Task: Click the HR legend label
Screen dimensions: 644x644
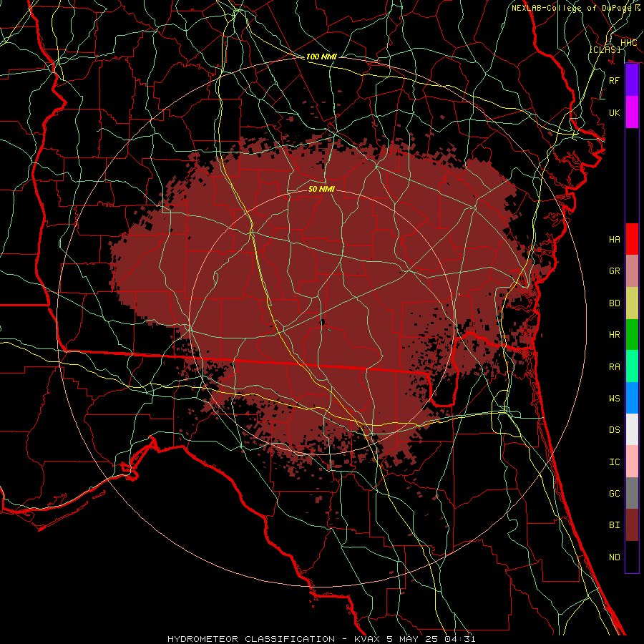Action: click(615, 335)
